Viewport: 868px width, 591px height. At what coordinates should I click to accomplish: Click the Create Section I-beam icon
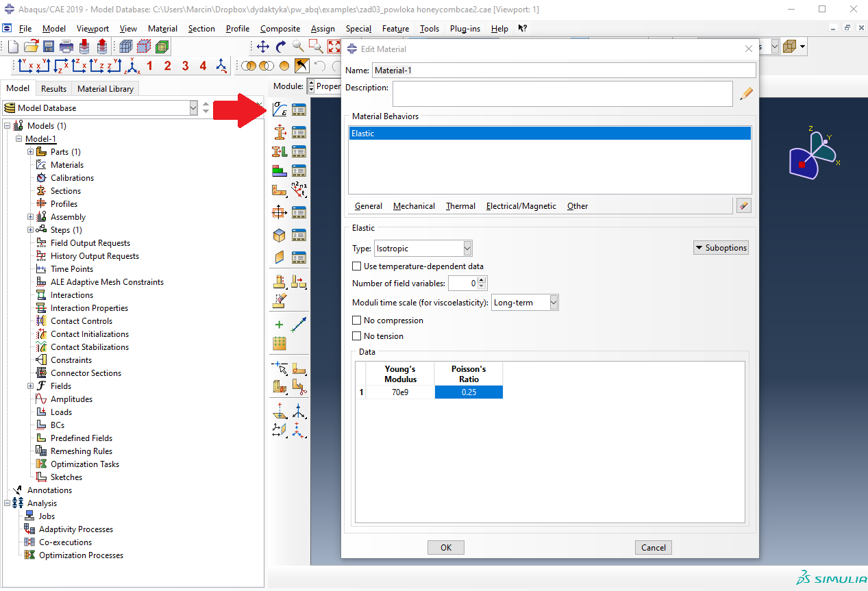(x=280, y=151)
